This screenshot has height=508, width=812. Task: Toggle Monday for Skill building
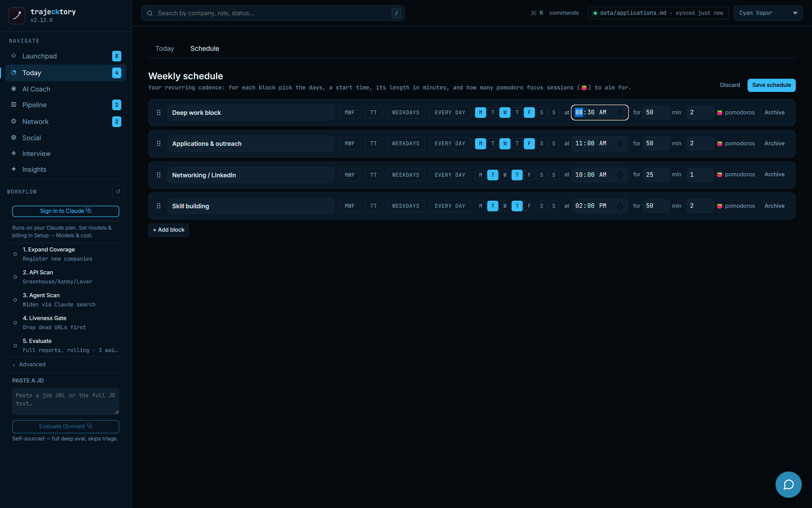481,206
